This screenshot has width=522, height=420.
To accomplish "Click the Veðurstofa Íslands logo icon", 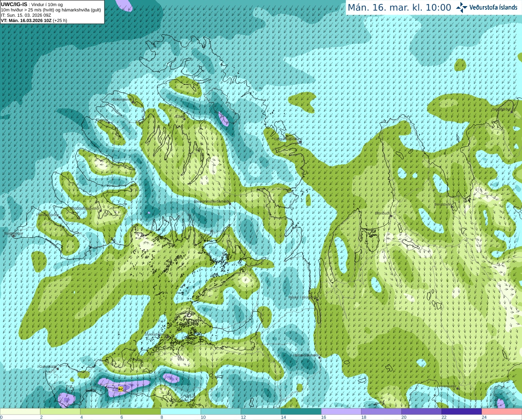I will [x=462, y=7].
